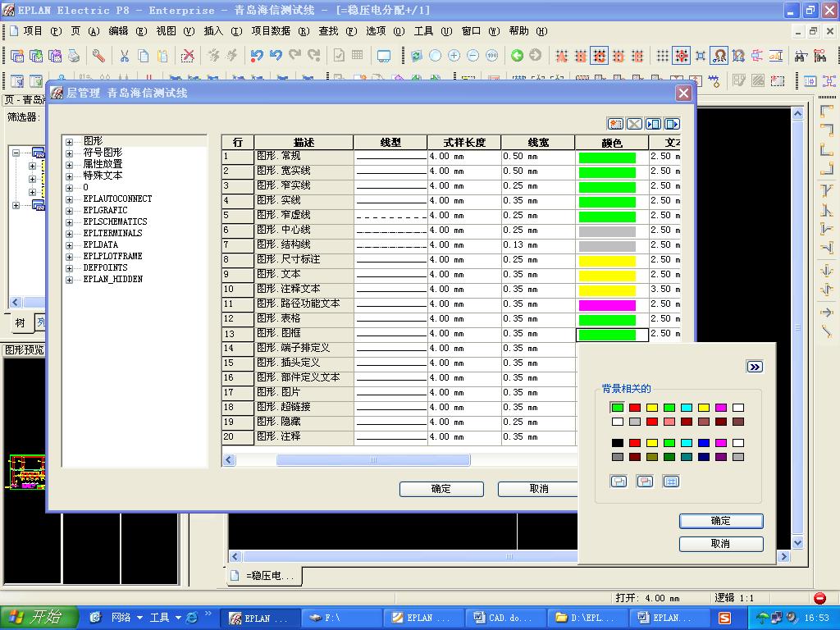
Task: Pick the bright blue color swatch
Action: 704,443
